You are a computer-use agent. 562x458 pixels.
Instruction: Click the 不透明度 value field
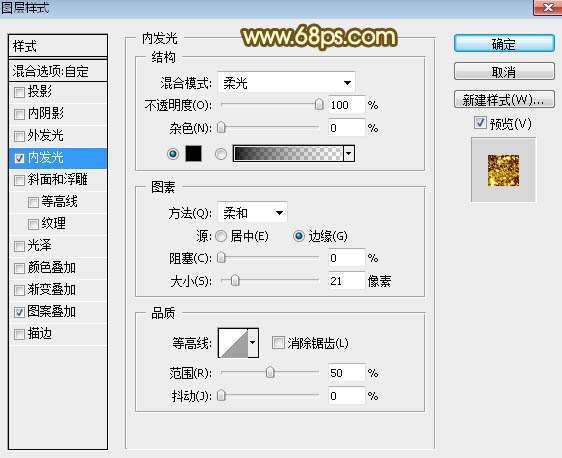(x=347, y=105)
